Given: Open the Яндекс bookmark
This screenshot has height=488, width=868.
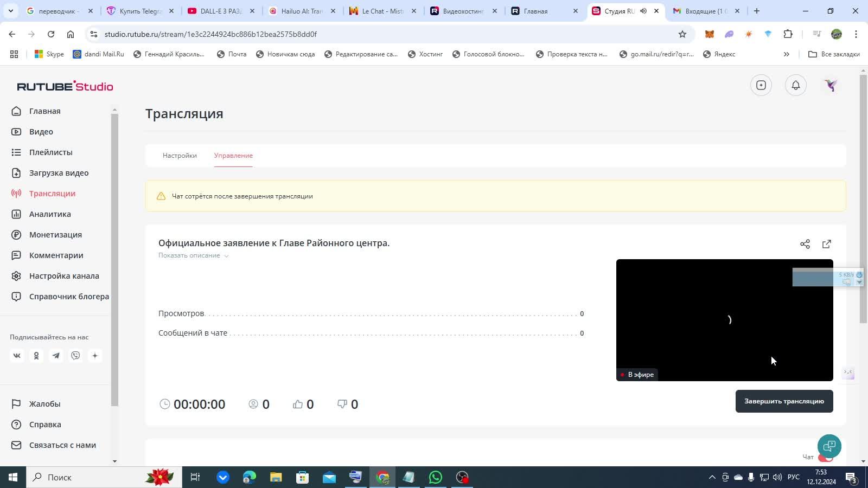Looking at the screenshot, I should 719,54.
